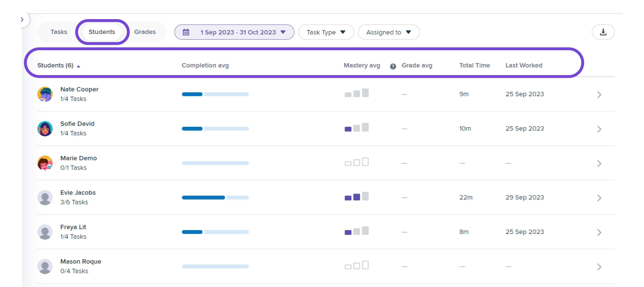Click Freya Lit's placeholder avatar

click(45, 232)
